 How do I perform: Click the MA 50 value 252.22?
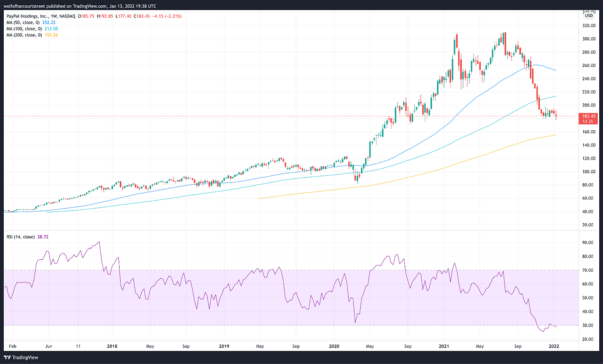pos(49,22)
